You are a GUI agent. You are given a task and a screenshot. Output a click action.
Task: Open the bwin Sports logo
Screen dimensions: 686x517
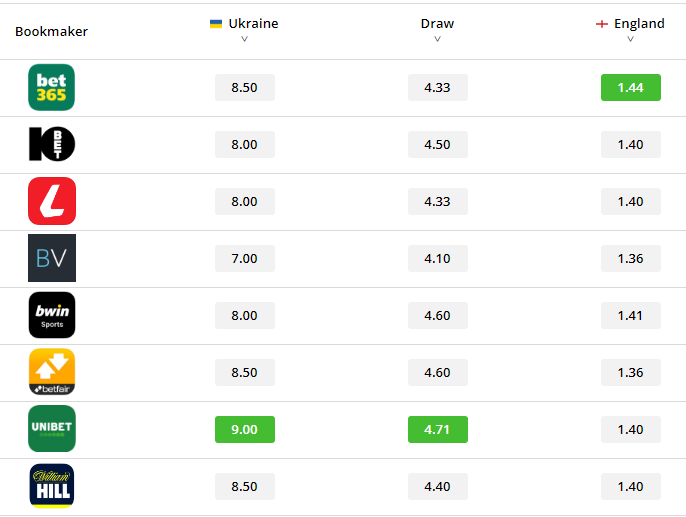(52, 315)
